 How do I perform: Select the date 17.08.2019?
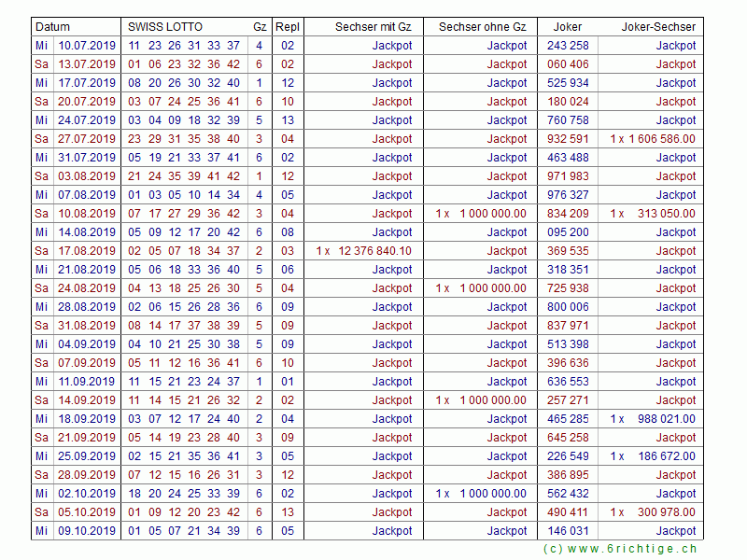(87, 251)
